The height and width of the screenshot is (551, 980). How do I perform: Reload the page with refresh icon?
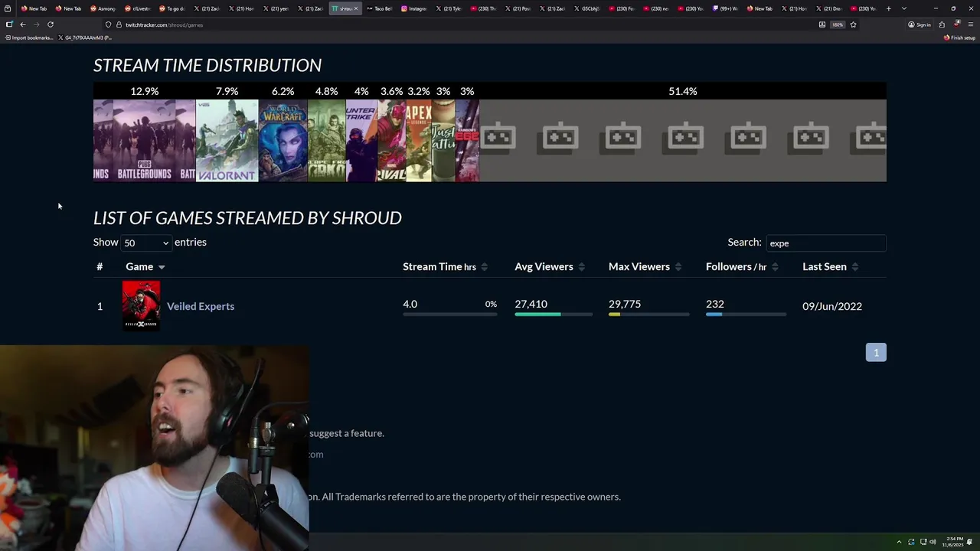tap(51, 24)
